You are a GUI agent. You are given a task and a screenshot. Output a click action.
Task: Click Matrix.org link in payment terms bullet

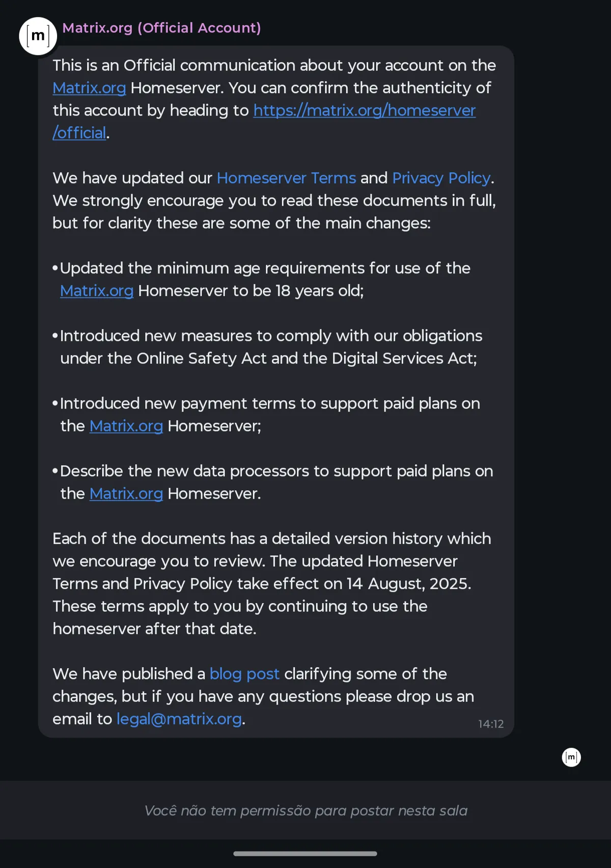point(126,426)
